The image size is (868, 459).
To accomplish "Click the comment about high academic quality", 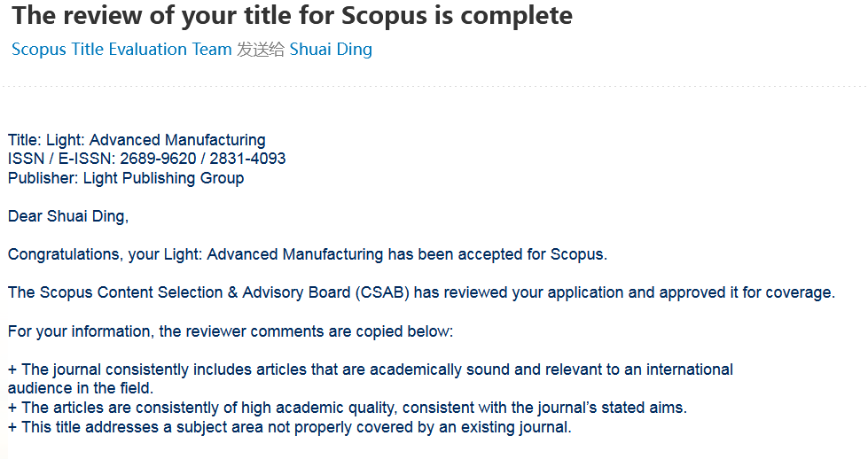I will (x=348, y=408).
